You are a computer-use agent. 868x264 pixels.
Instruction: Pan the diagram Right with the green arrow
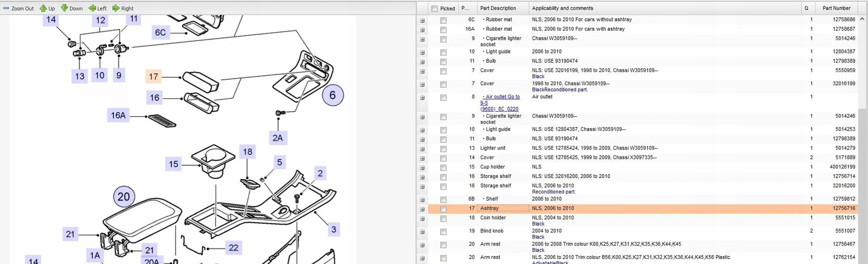pyautogui.click(x=123, y=8)
